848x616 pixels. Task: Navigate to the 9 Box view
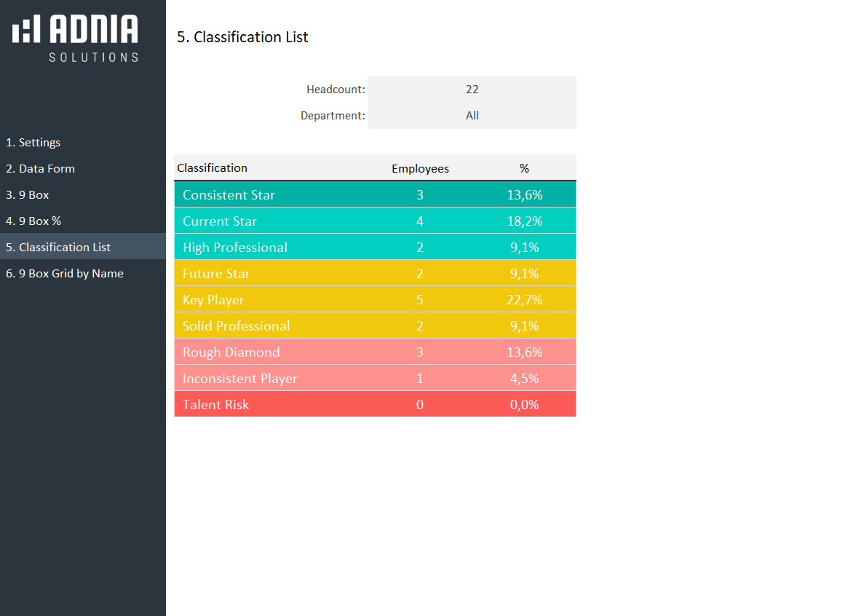[x=28, y=195]
